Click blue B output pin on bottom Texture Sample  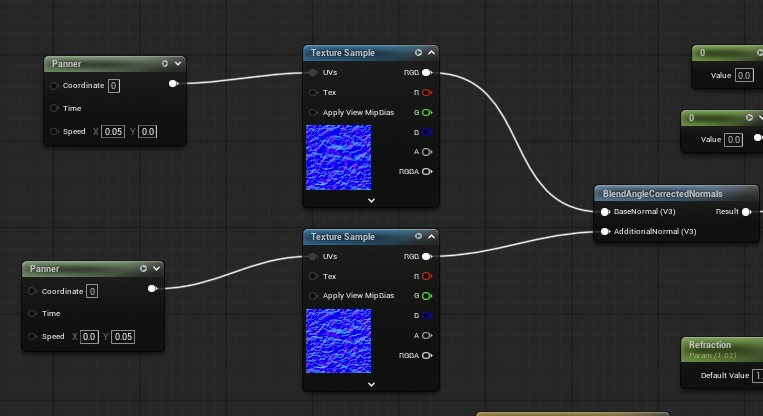(x=427, y=316)
